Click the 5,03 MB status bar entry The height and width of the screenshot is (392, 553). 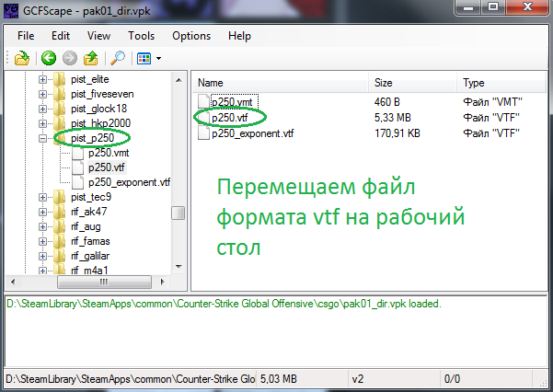tap(279, 379)
